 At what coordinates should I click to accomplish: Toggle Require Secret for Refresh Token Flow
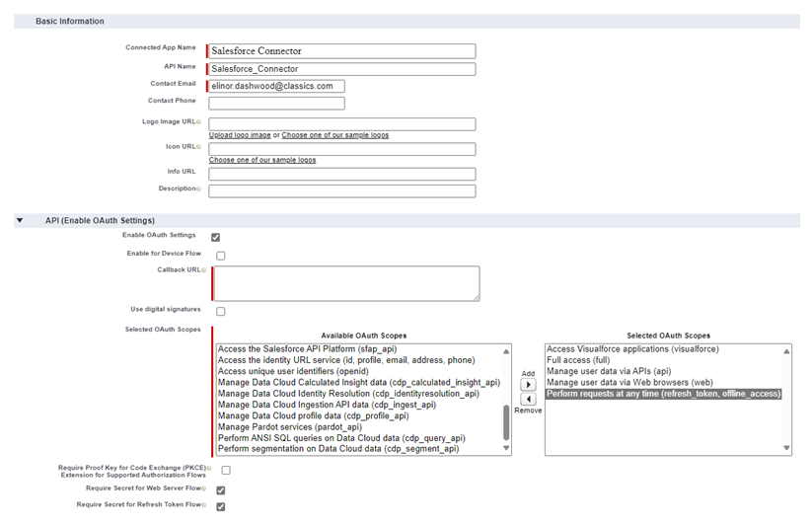pyautogui.click(x=221, y=506)
